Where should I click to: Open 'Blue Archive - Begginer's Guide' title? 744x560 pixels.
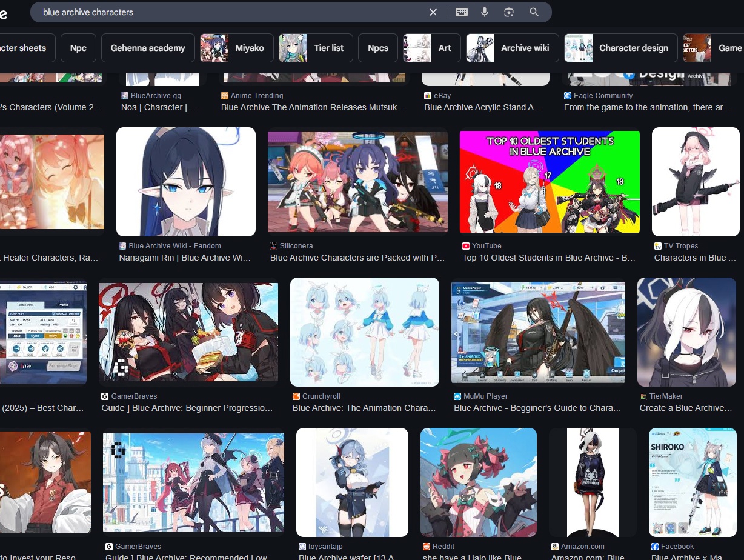pyautogui.click(x=538, y=408)
